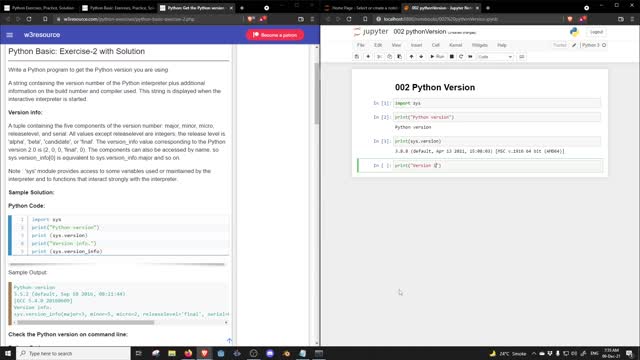Move selected cell up with arrow icon
The width and height of the screenshot is (640, 360).
tap(411, 57)
